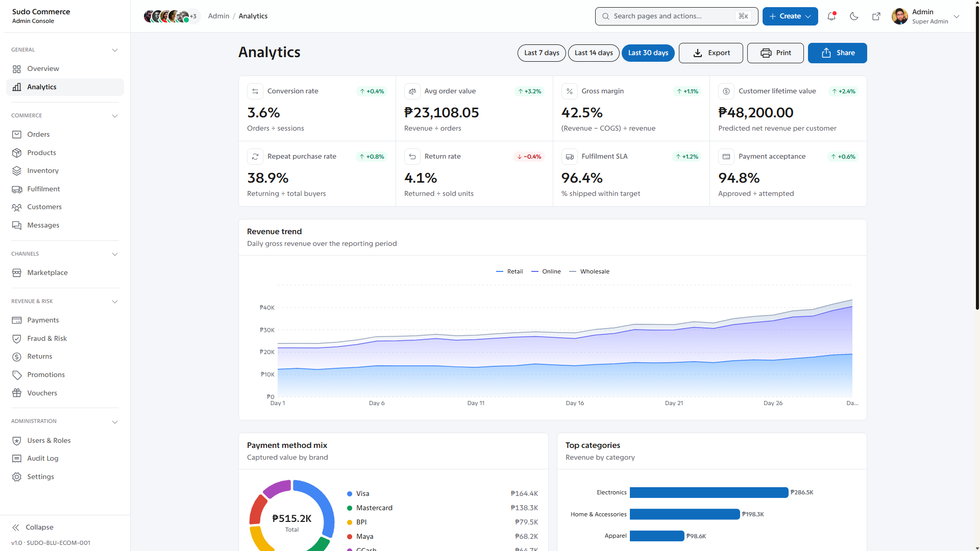The height and width of the screenshot is (551, 980).
Task: Click the Mastercard green legend dot
Action: coord(350,508)
